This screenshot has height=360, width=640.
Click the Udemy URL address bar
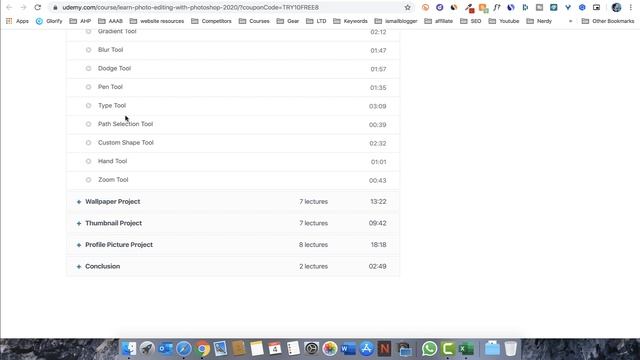tap(231, 7)
